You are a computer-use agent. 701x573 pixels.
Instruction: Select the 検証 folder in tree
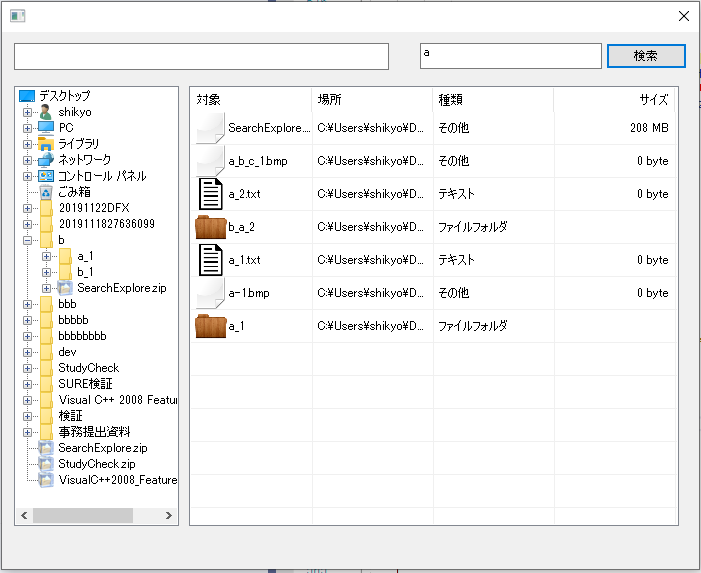click(70, 416)
